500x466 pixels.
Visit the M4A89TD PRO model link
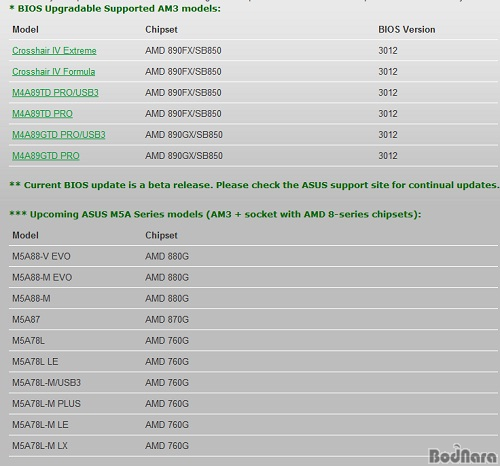click(x=42, y=114)
